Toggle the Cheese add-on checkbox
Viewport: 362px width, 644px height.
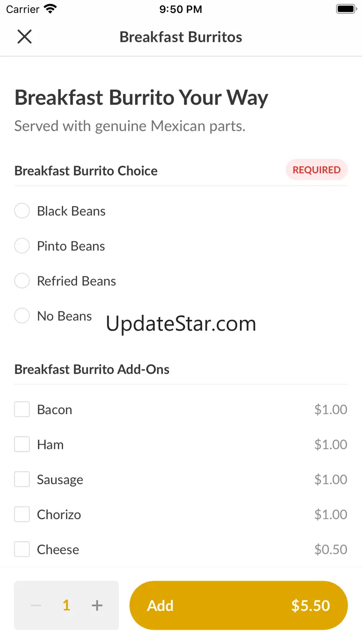point(22,549)
